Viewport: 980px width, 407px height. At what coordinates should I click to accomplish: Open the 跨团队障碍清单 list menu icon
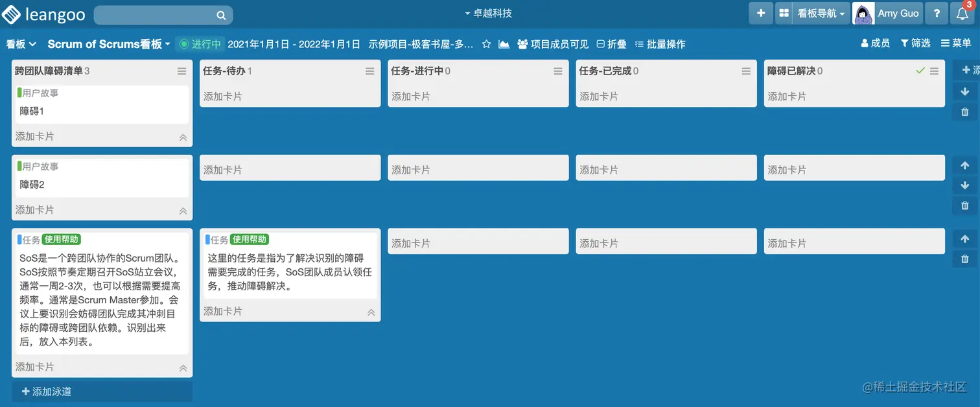click(182, 71)
